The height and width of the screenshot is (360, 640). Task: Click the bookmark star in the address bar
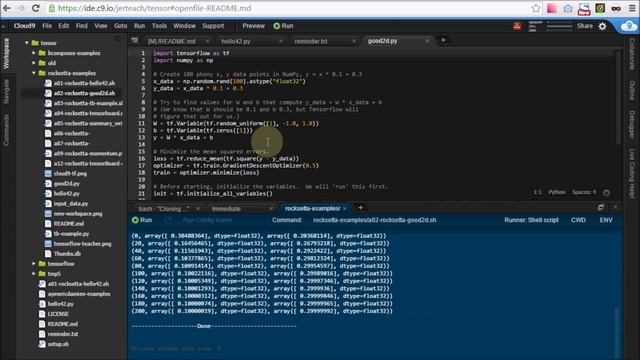pos(536,8)
